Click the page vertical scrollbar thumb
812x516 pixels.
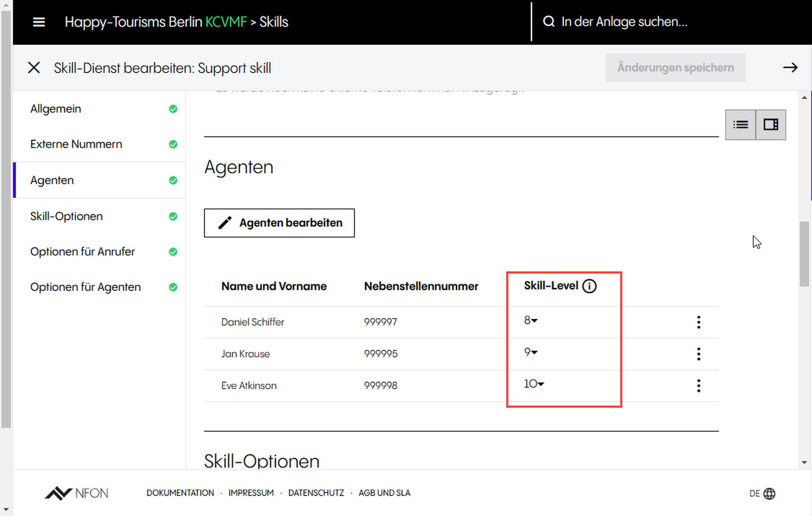click(804, 254)
